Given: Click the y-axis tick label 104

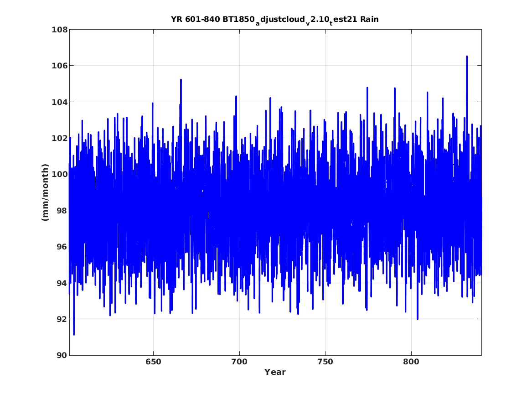Looking at the screenshot, I should click(59, 102).
